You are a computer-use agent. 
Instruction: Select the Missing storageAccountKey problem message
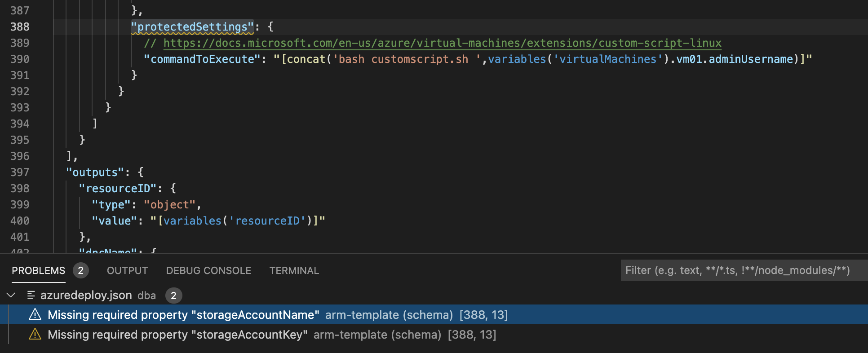(177, 335)
